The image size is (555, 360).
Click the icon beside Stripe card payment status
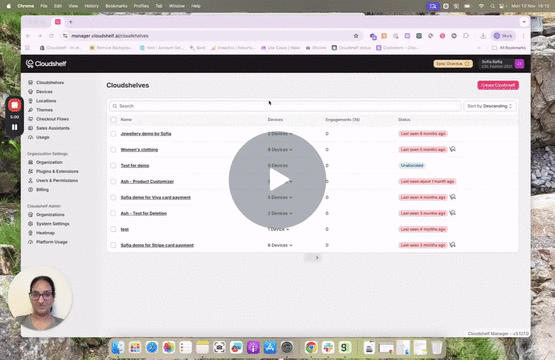click(x=452, y=245)
